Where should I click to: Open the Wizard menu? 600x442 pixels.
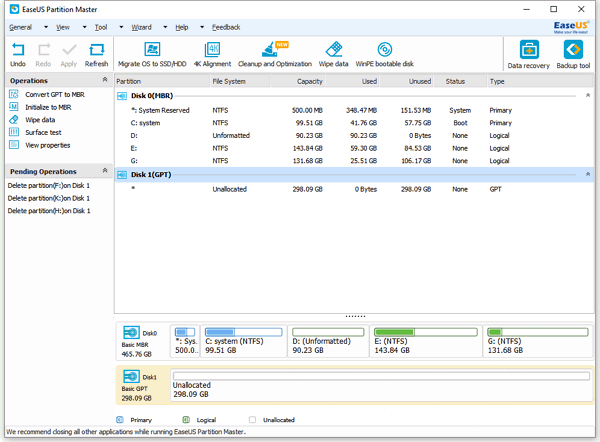142,27
